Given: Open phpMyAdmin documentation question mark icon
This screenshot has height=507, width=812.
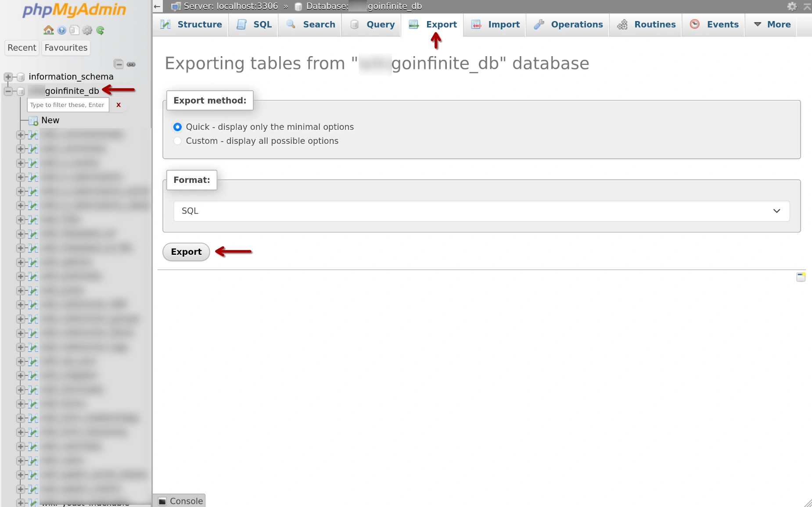Looking at the screenshot, I should point(61,30).
